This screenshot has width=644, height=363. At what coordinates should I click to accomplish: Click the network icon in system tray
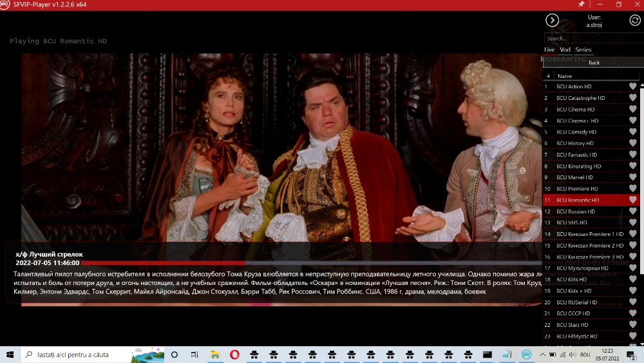click(x=563, y=355)
